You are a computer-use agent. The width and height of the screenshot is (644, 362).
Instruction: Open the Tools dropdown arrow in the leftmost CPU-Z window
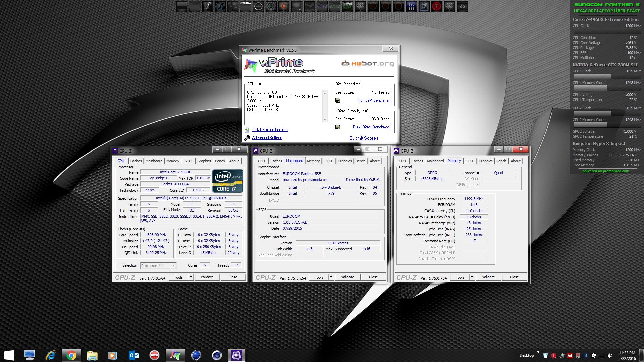coord(191,277)
